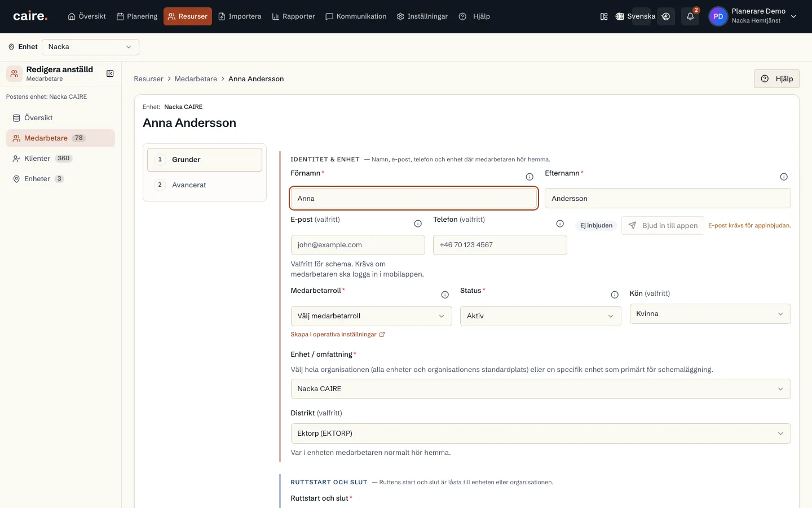Open Enheter in the sidebar
Image resolution: width=812 pixels, height=508 pixels.
pos(60,179)
